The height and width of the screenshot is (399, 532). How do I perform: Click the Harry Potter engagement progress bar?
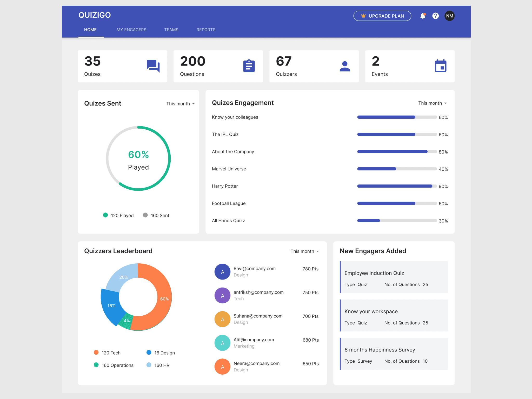tap(397, 186)
